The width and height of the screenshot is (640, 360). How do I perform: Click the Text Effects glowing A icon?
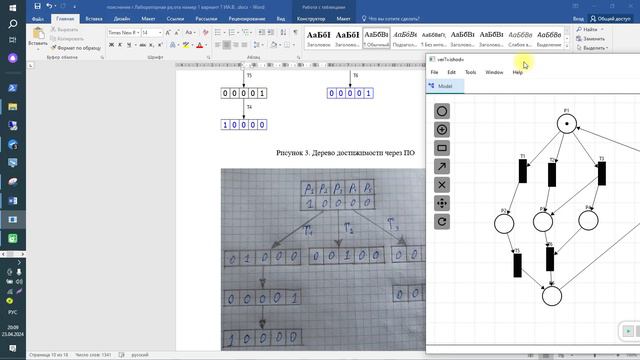pyautogui.click(x=173, y=45)
